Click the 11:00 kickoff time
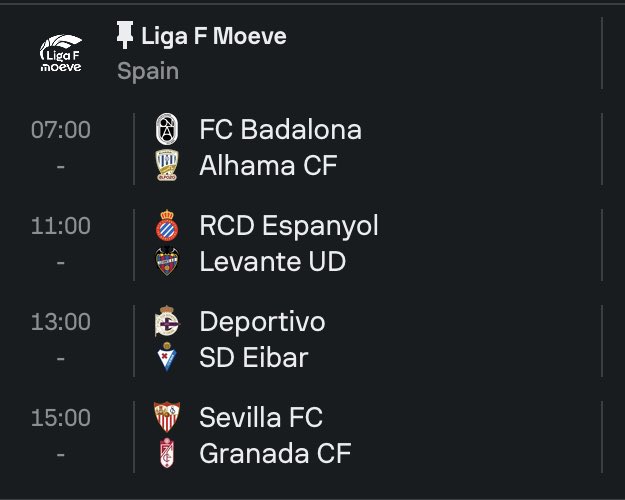 [x=60, y=226]
